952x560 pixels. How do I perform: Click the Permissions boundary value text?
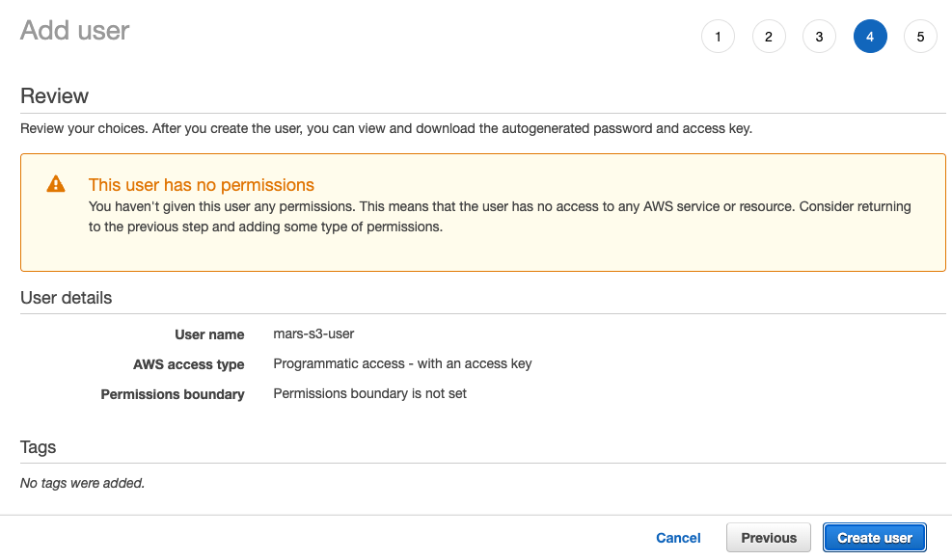click(x=370, y=393)
